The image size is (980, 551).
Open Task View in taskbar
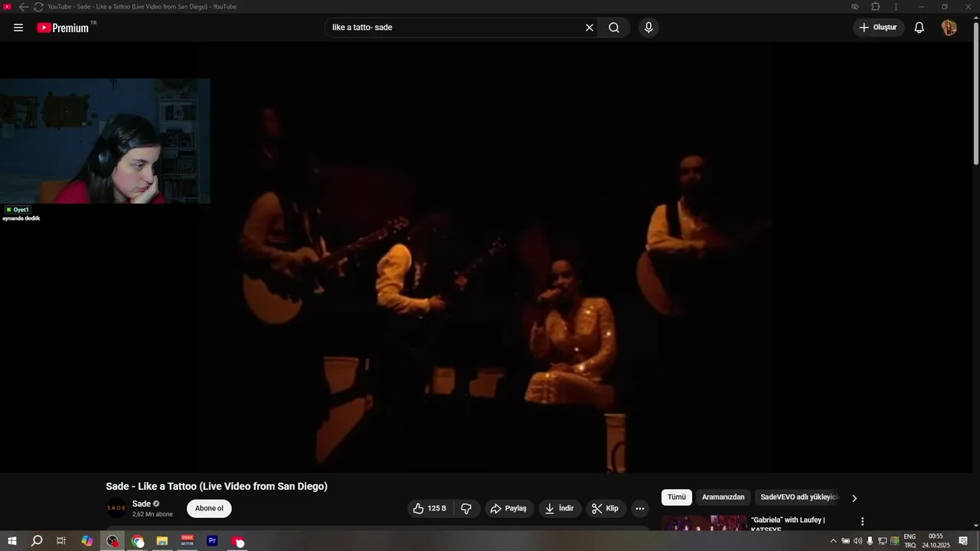[61, 541]
